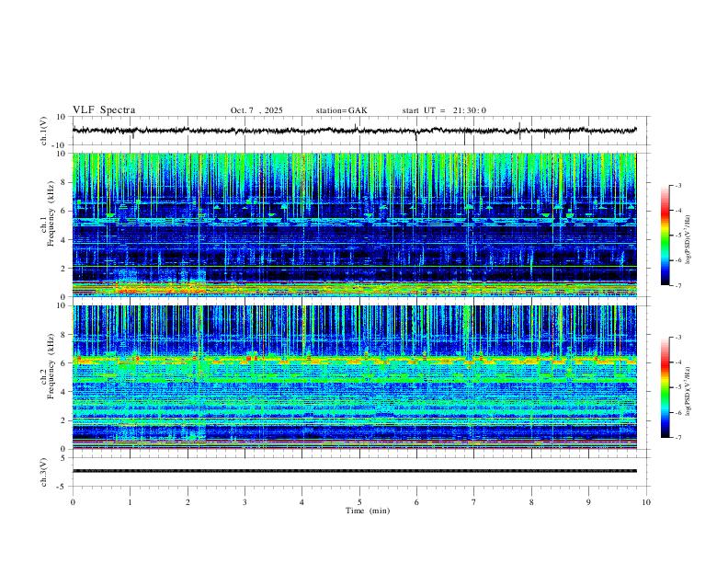Click time axis tick label "1"

tap(130, 502)
